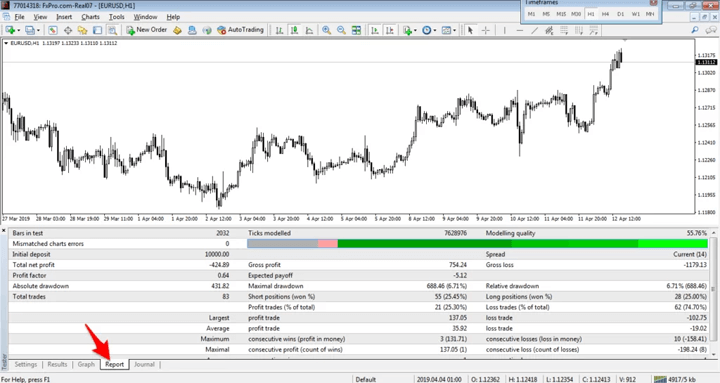This screenshot has width=720, height=383.
Task: Open search with the magnifier icon
Action: click(695, 30)
